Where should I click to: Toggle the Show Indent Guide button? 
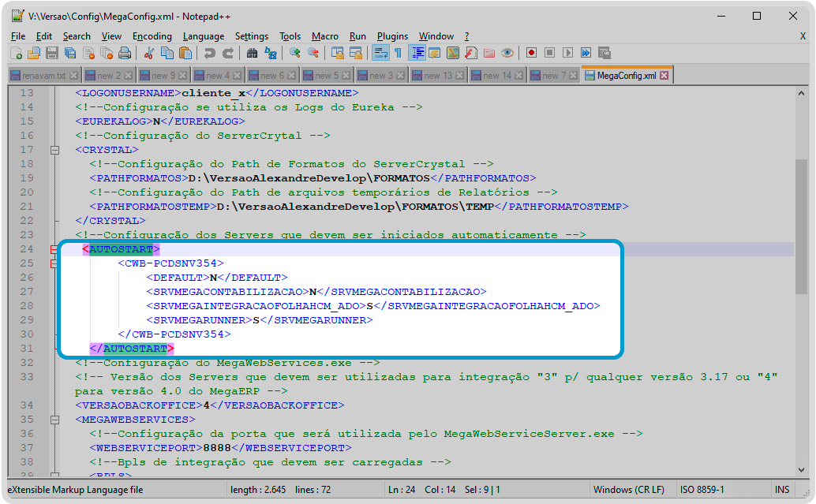[x=417, y=53]
